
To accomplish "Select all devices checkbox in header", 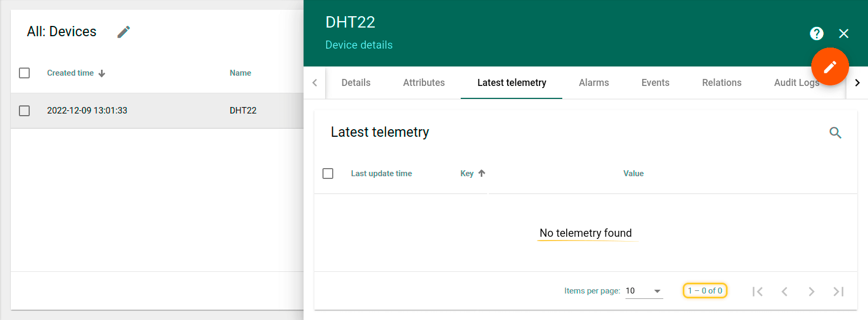I will pos(24,73).
